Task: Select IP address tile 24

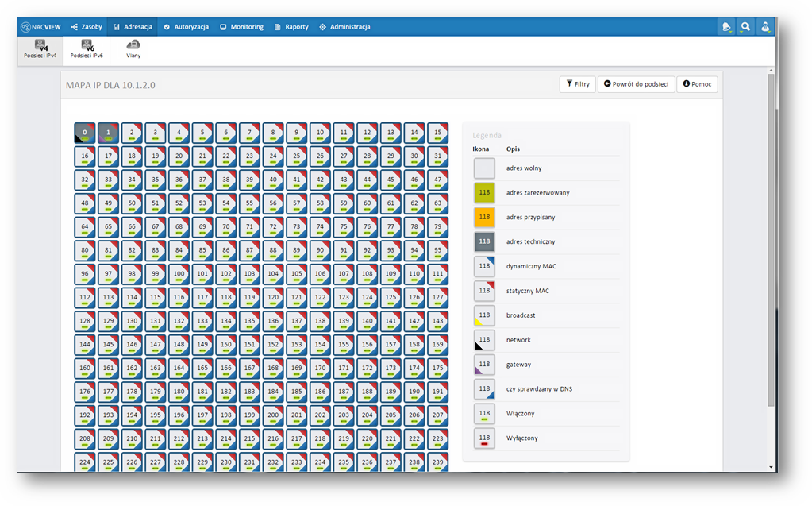Action: click(273, 156)
